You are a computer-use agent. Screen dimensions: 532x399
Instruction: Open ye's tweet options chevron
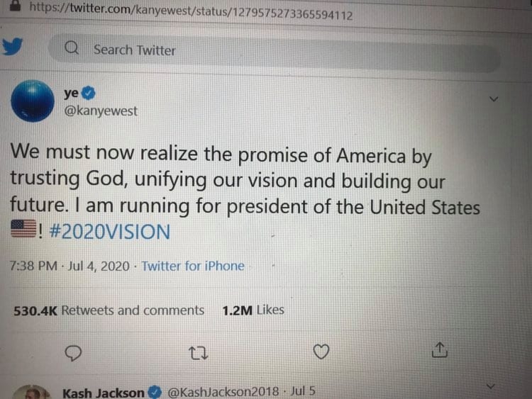tap(494, 100)
